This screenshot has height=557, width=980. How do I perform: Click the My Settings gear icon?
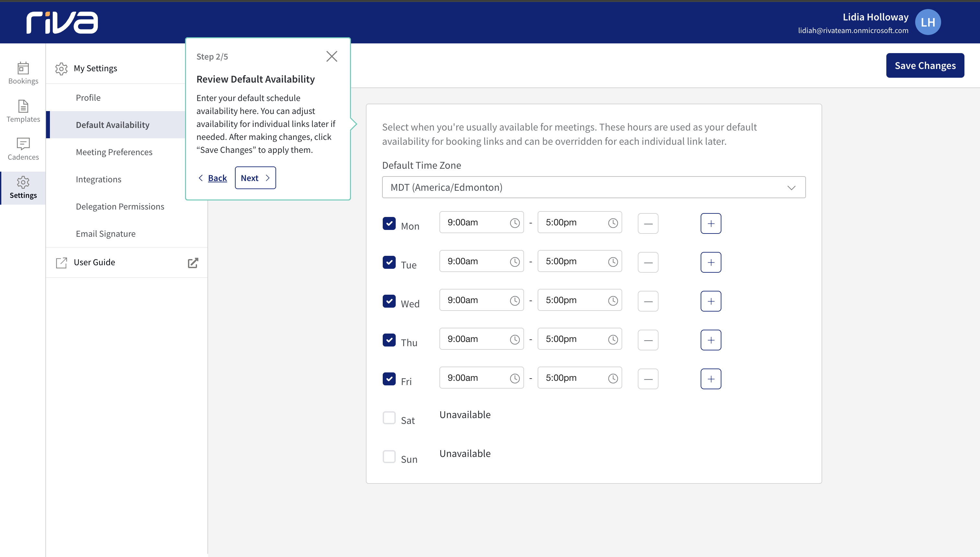61,68
